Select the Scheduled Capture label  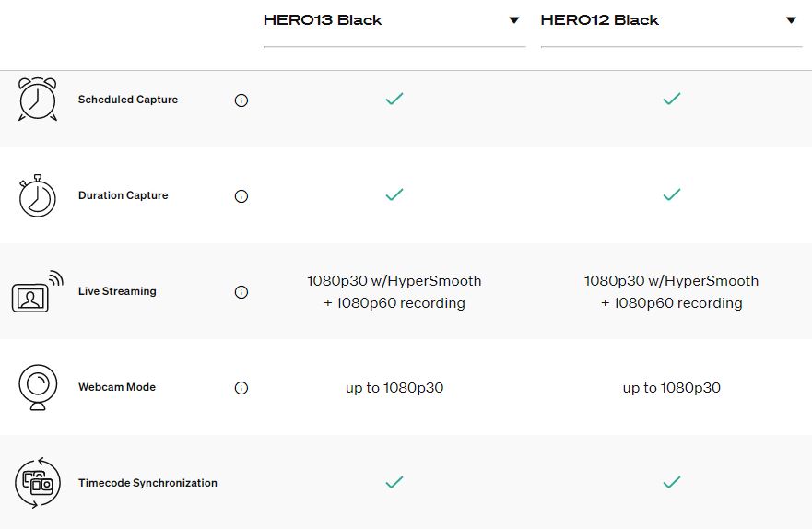coord(128,100)
